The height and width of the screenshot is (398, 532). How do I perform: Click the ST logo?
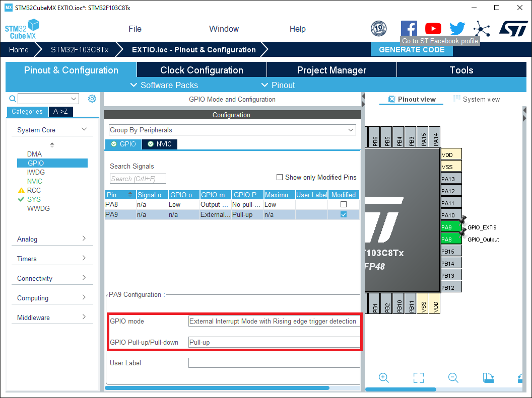pyautogui.click(x=513, y=29)
